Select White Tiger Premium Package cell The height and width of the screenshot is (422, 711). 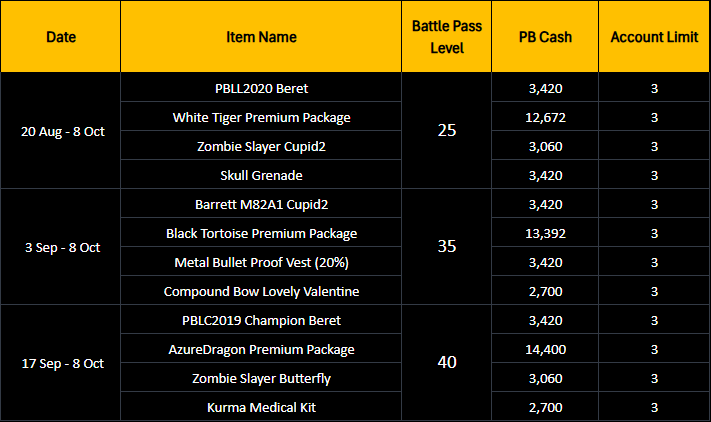point(261,117)
